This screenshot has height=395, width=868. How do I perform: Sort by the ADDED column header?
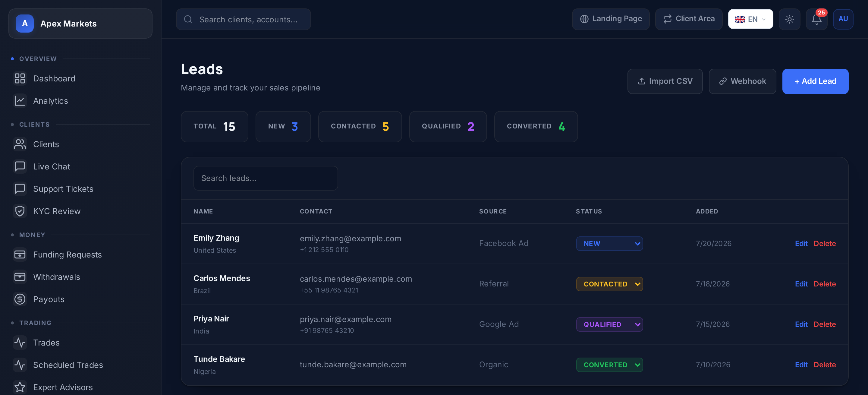coord(706,211)
